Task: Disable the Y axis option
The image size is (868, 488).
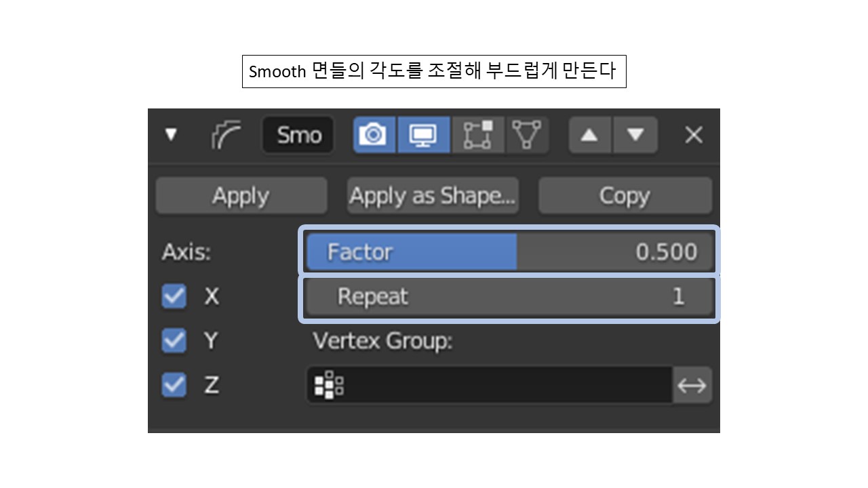Action: [x=174, y=341]
